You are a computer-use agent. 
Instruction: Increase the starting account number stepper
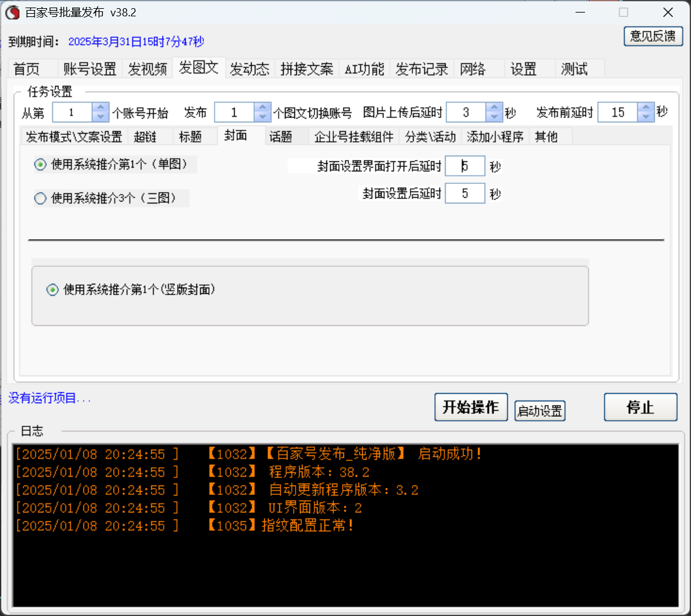coord(100,107)
